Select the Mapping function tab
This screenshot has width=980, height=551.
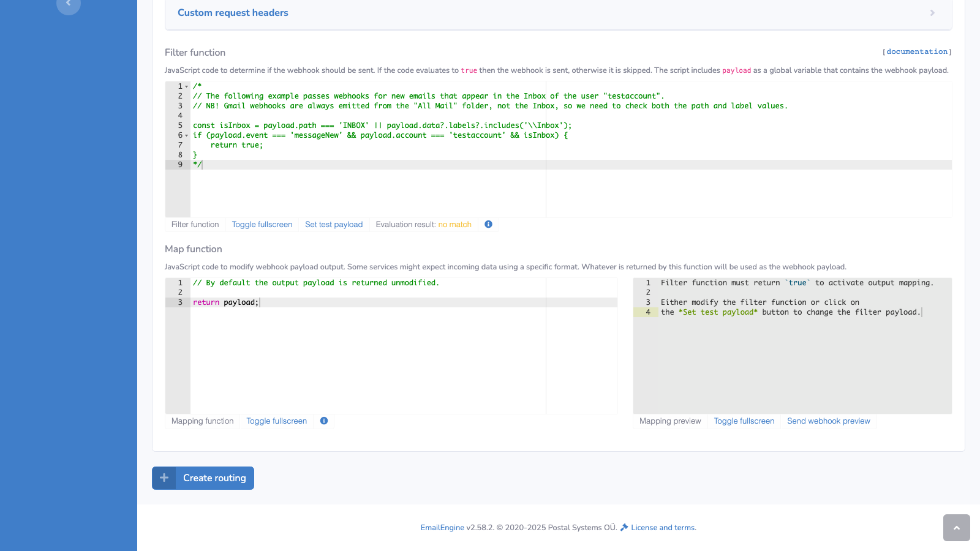202,421
